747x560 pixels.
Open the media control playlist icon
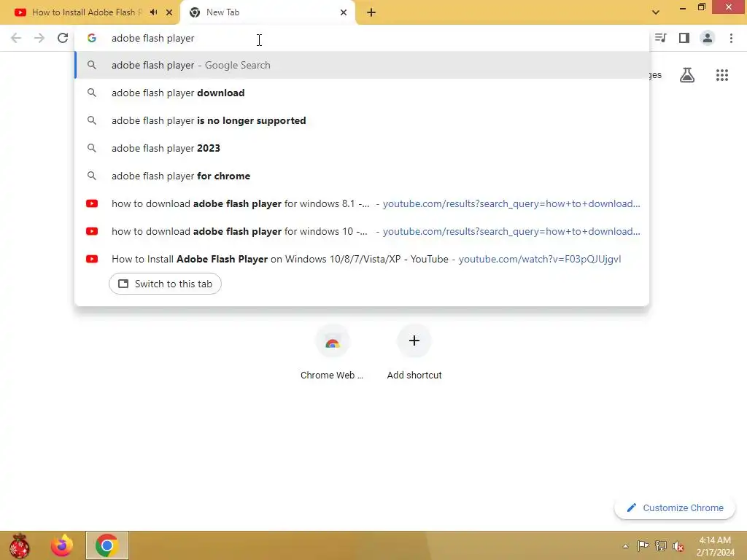tap(660, 38)
